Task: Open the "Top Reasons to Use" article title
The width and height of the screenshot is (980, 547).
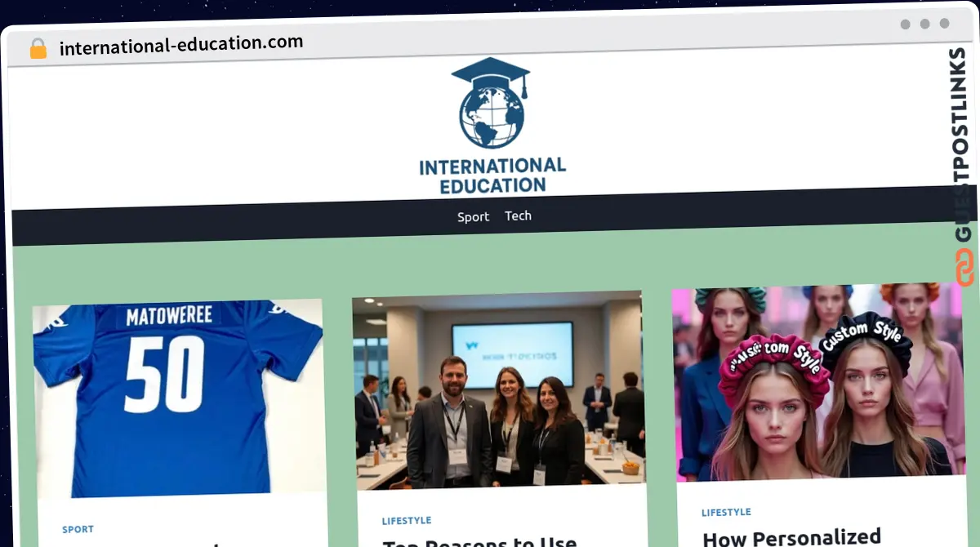Action: [x=480, y=542]
